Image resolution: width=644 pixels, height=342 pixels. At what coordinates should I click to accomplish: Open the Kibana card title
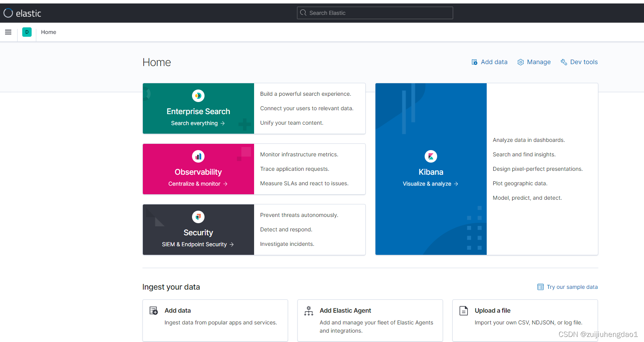[x=431, y=172]
